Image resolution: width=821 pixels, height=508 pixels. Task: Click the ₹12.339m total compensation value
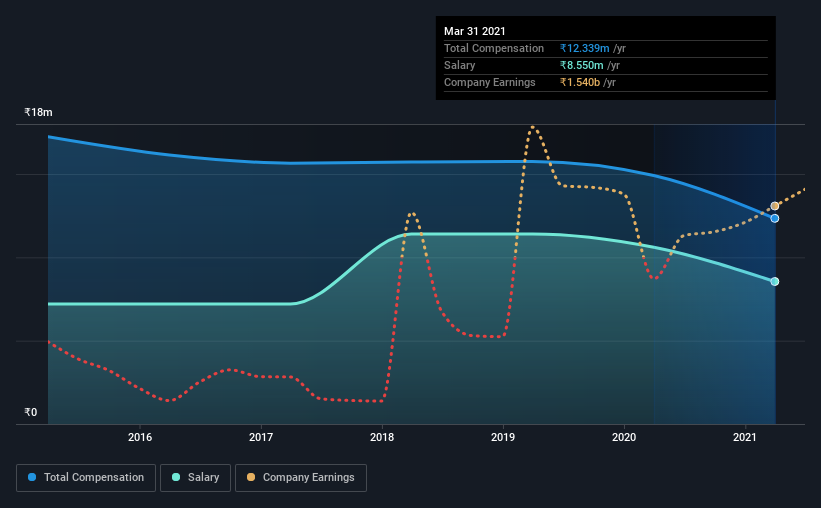(x=584, y=49)
